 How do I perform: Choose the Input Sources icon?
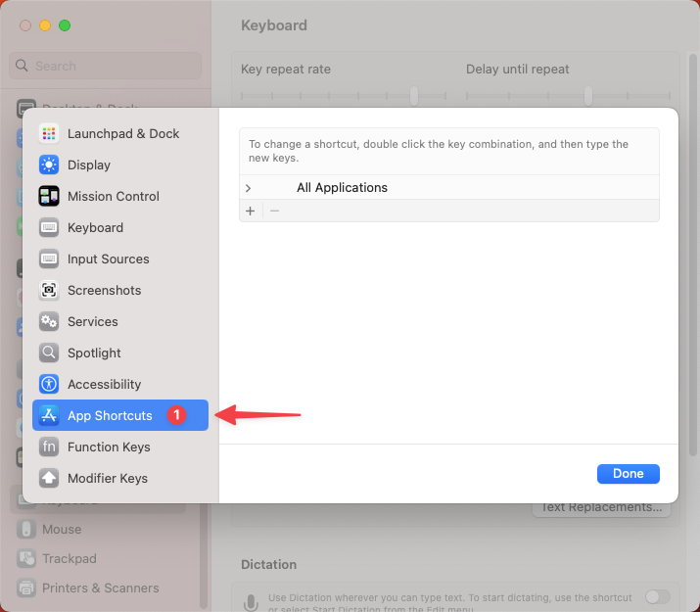49,259
